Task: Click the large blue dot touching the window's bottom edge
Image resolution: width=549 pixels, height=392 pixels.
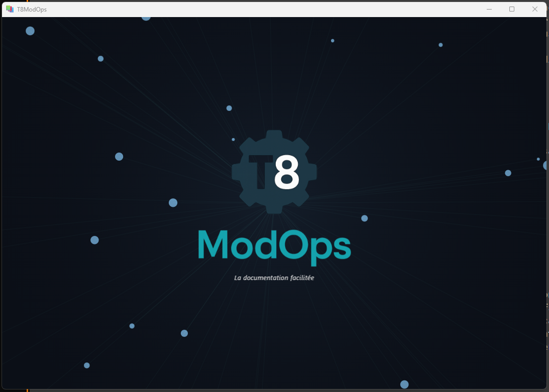Action: [x=404, y=384]
